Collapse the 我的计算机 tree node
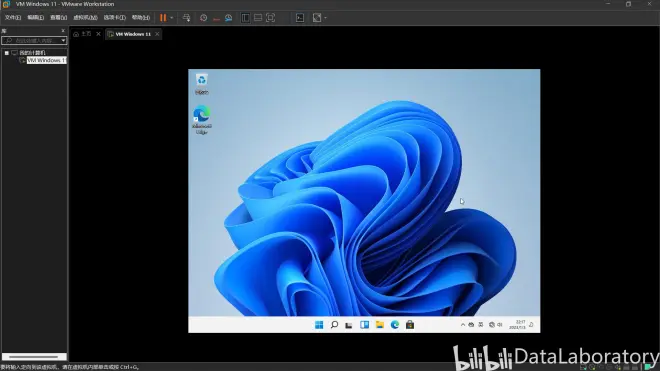 [x=7, y=53]
